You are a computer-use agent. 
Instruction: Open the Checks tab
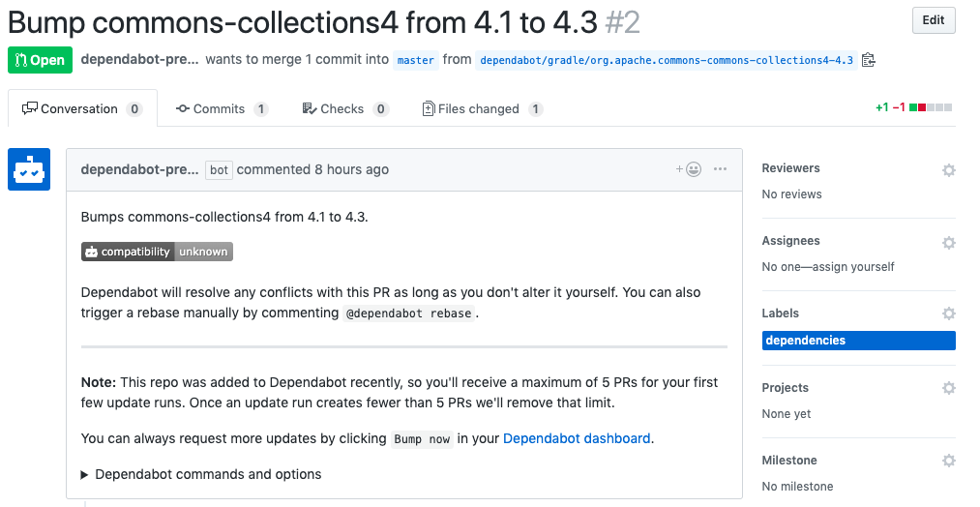pyautogui.click(x=345, y=108)
